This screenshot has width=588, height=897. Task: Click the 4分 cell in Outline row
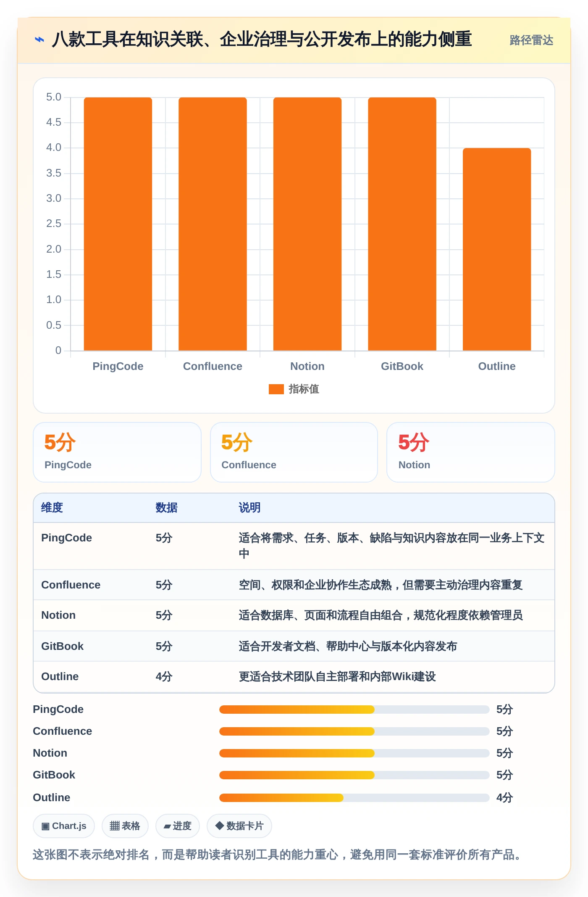(x=164, y=677)
